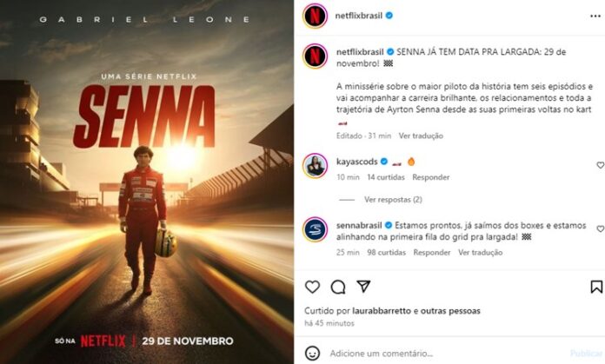605x364 pixels.
Task: Open the Netflix profile avatar in header
Action: coord(316,16)
